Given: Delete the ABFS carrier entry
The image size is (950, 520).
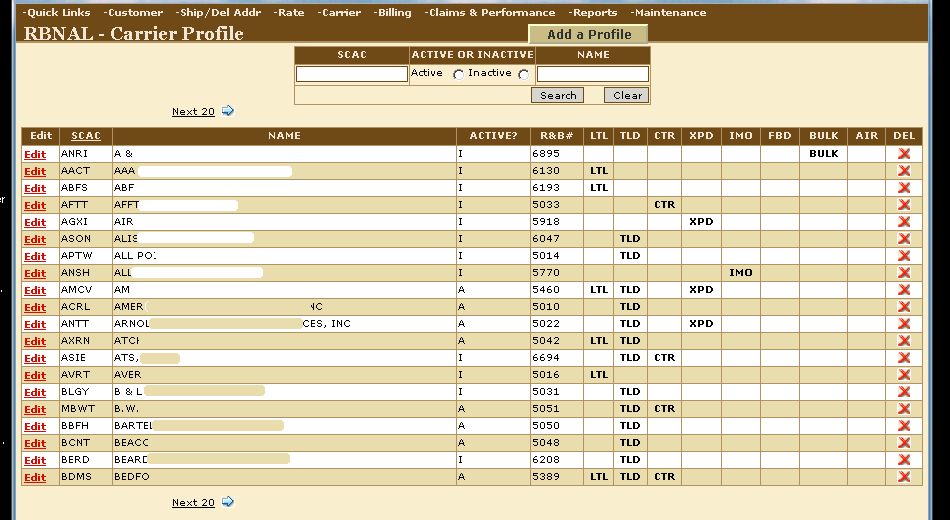Looking at the screenshot, I should (904, 188).
